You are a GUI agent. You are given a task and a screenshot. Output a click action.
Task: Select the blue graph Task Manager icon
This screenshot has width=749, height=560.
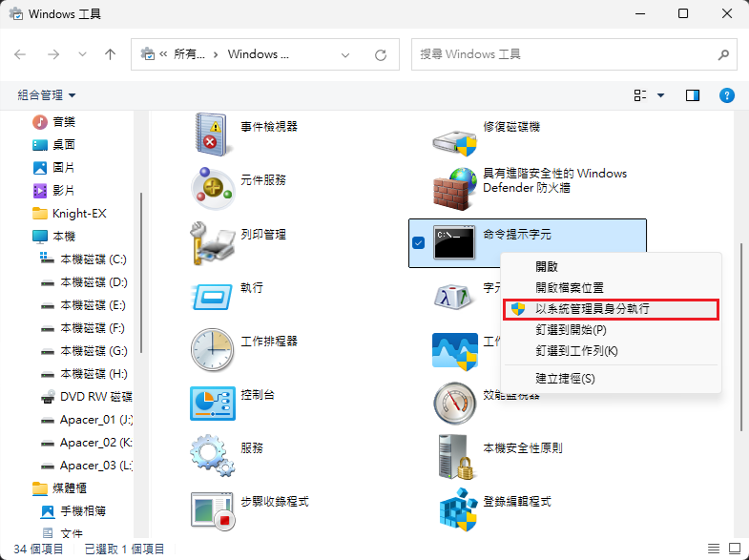(455, 352)
